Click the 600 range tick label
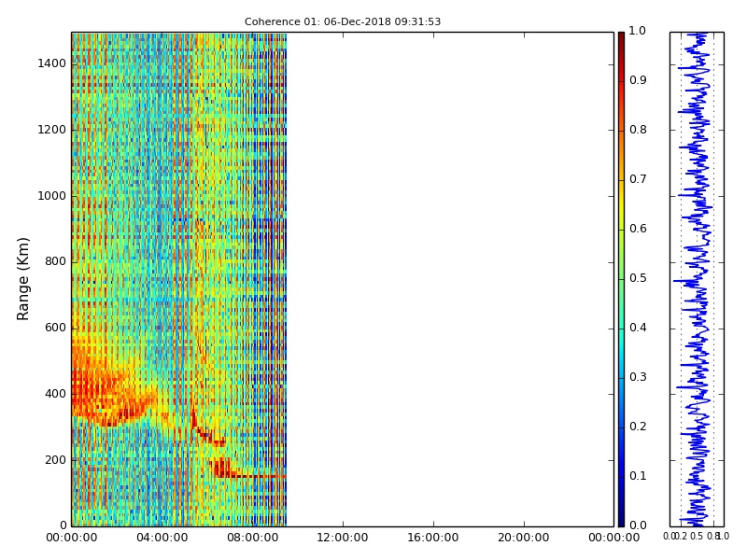Screen dimensions: 747x560 point(55,328)
